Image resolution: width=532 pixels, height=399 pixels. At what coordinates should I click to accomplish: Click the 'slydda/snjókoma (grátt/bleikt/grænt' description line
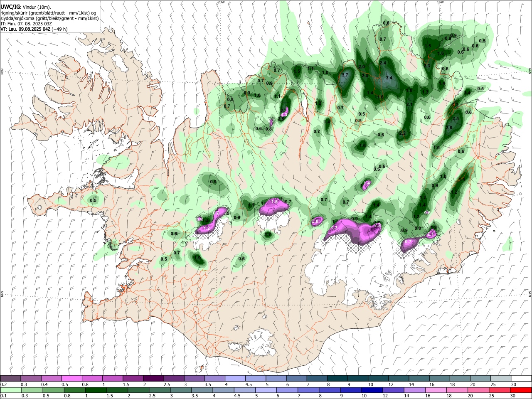pyautogui.click(x=49, y=18)
